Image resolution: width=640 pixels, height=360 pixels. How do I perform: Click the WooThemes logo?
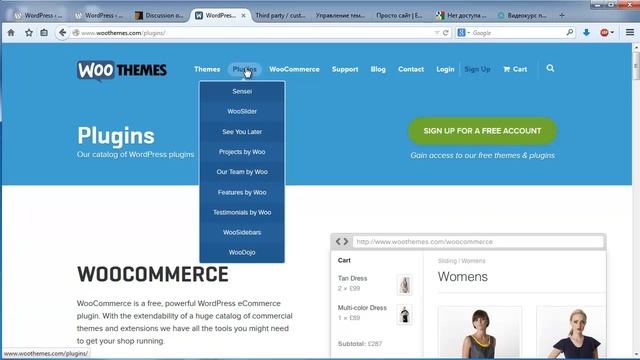pyautogui.click(x=122, y=70)
